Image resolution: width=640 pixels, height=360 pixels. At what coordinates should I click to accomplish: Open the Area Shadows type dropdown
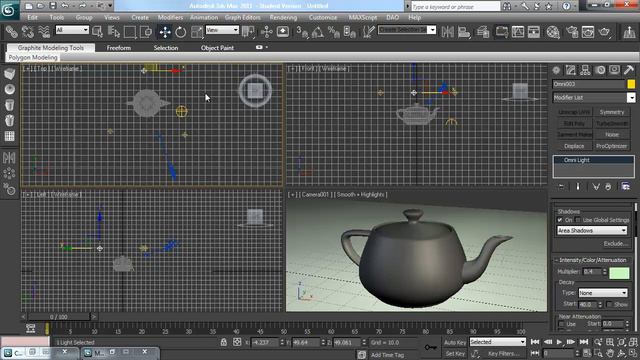592,231
